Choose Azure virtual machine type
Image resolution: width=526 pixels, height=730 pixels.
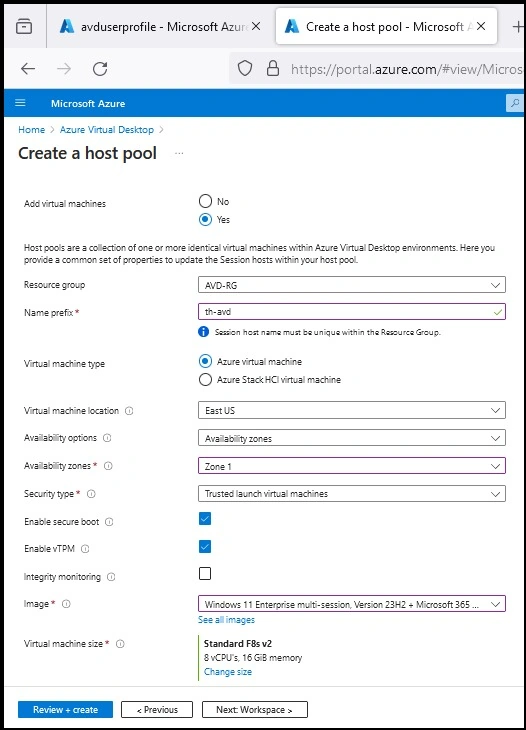205,361
